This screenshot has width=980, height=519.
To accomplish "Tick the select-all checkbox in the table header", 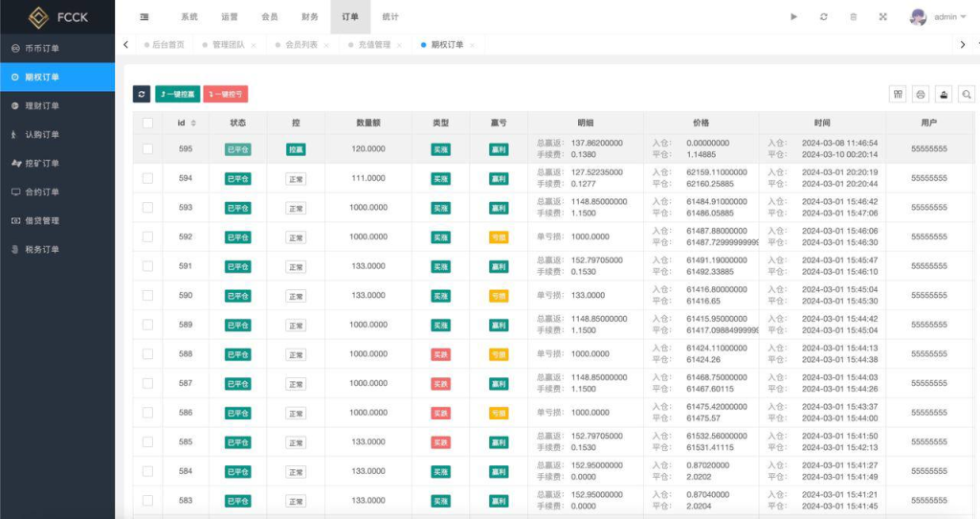I will [x=148, y=124].
